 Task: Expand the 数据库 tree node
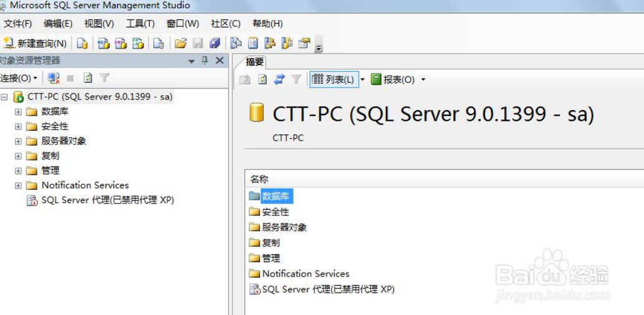(x=18, y=112)
